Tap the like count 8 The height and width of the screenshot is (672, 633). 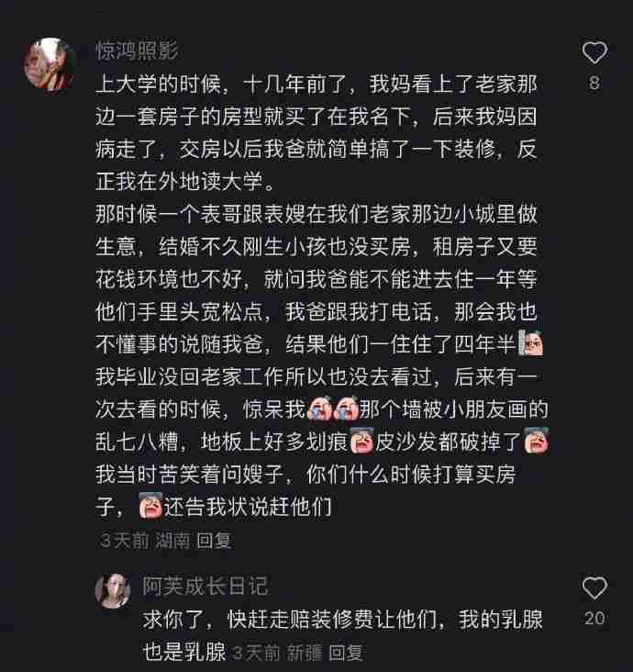point(594,83)
